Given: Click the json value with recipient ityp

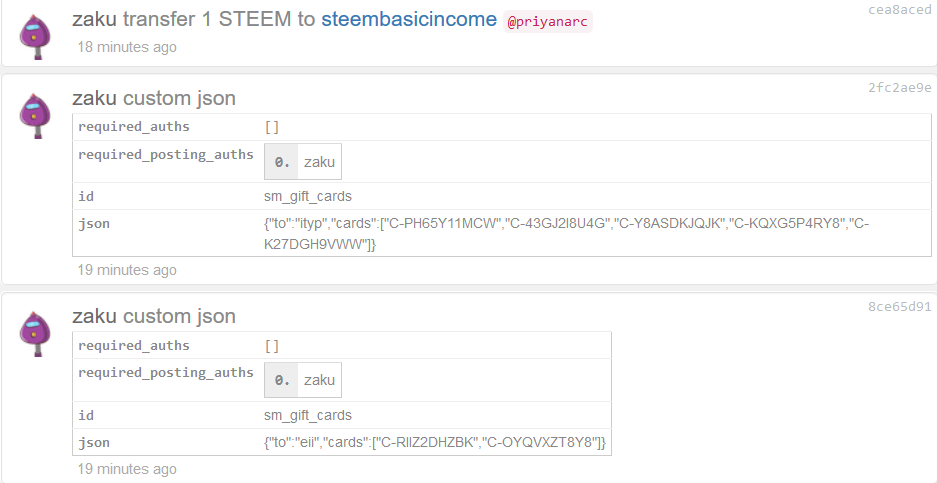Looking at the screenshot, I should pyautogui.click(x=567, y=234).
